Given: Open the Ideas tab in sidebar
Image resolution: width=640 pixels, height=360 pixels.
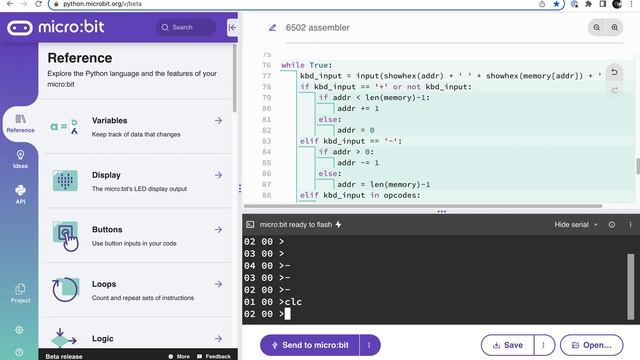Looking at the screenshot, I should (x=20, y=159).
